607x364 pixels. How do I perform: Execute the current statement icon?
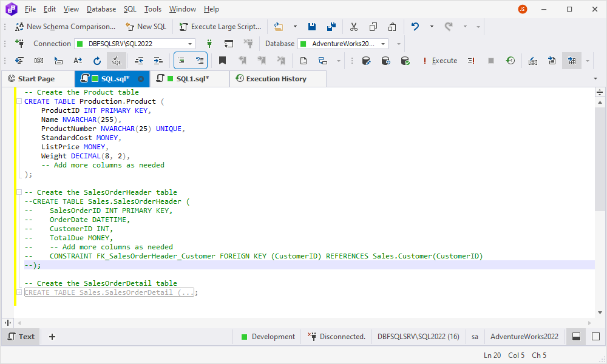(x=471, y=61)
